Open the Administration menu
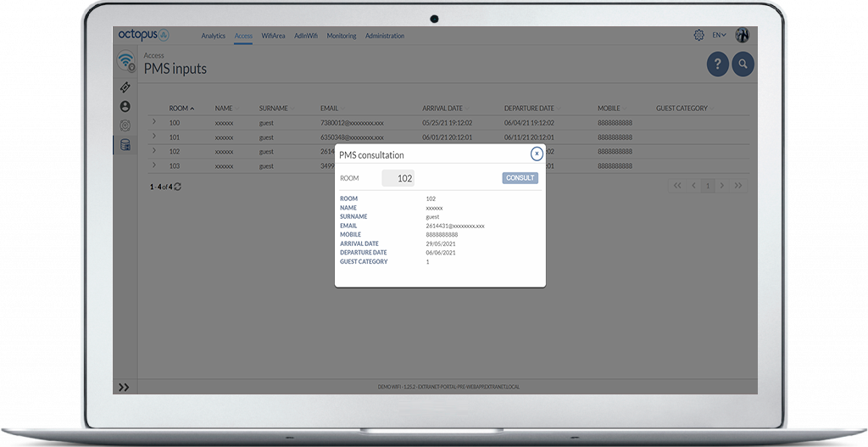 pos(385,36)
